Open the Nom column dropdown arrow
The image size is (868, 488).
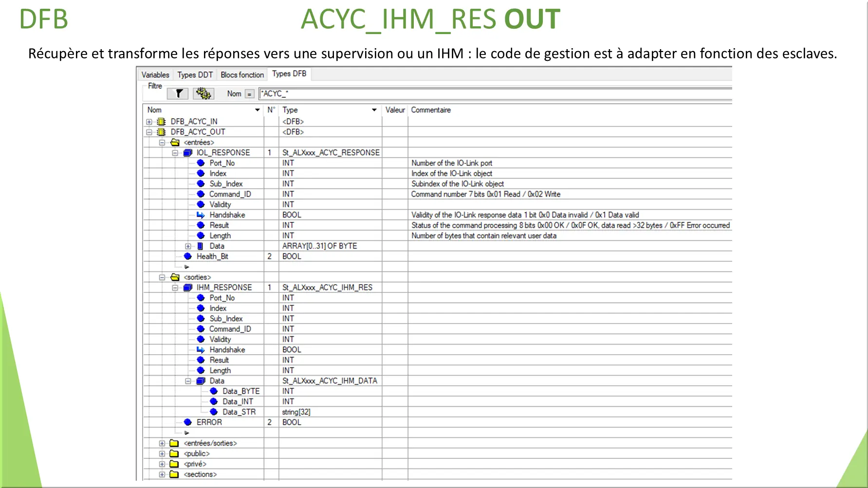258,110
